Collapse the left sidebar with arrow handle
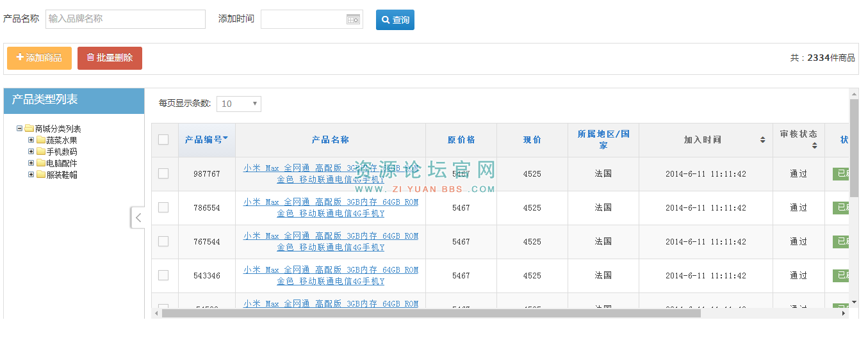This screenshot has width=868, height=352. coord(138,218)
